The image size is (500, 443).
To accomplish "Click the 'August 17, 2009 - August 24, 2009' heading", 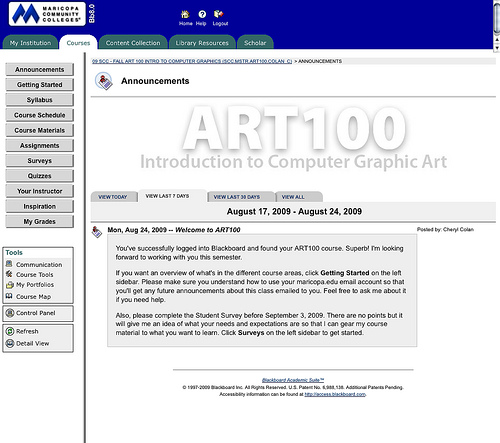I will tap(294, 211).
